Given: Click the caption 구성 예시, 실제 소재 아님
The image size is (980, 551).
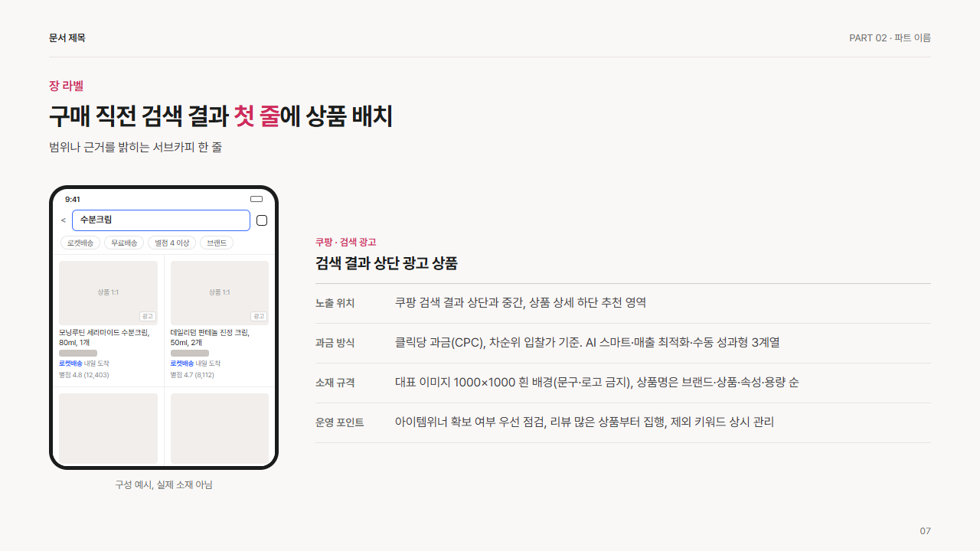Looking at the screenshot, I should coord(164,484).
